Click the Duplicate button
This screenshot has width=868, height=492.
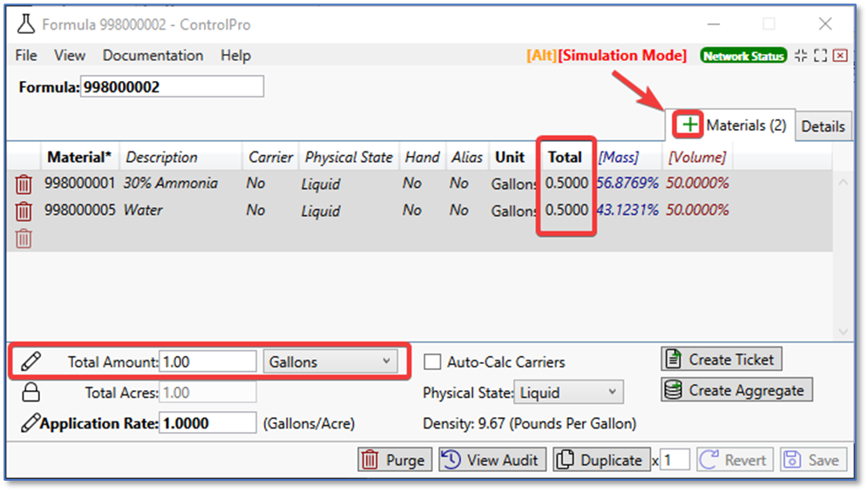(x=601, y=460)
